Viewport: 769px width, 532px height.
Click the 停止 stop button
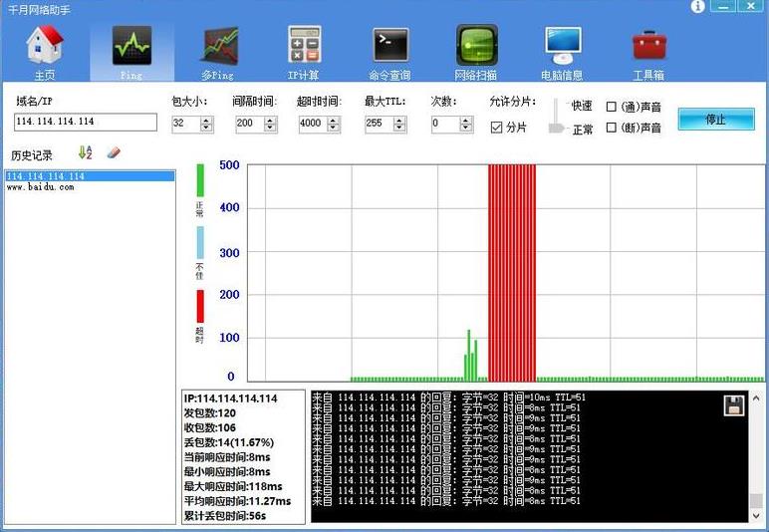(715, 119)
